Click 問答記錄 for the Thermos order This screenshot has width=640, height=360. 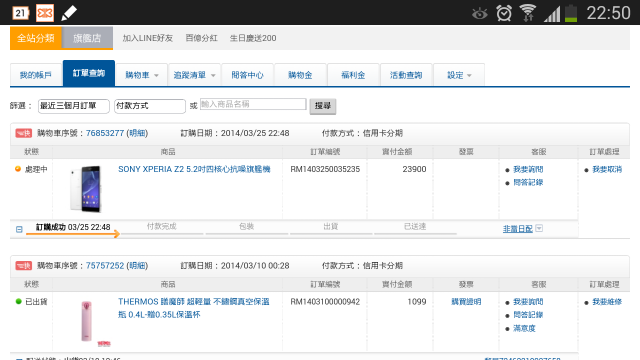[528, 315]
